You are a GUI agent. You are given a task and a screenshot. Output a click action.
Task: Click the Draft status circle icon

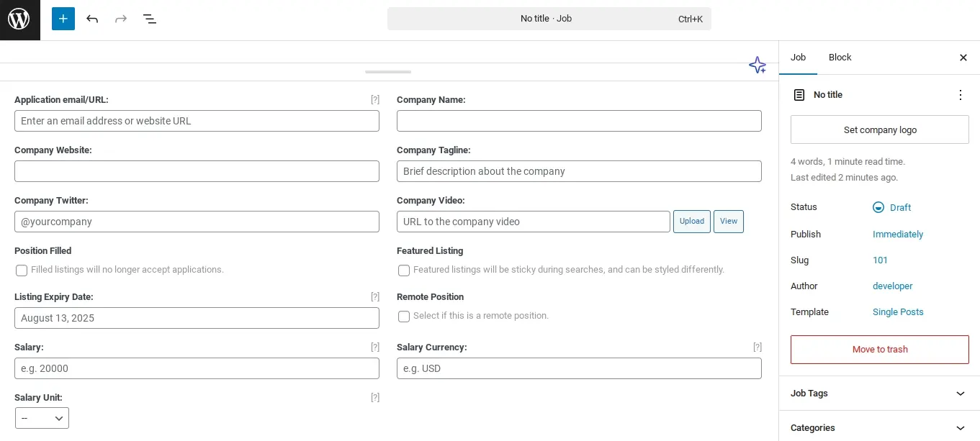pos(878,207)
